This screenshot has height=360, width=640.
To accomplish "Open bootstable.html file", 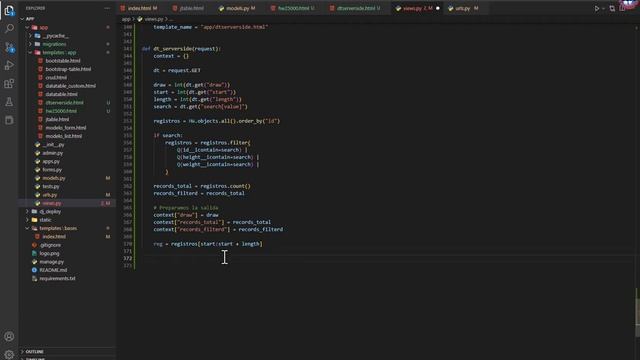I will pyautogui.click(x=63, y=61).
